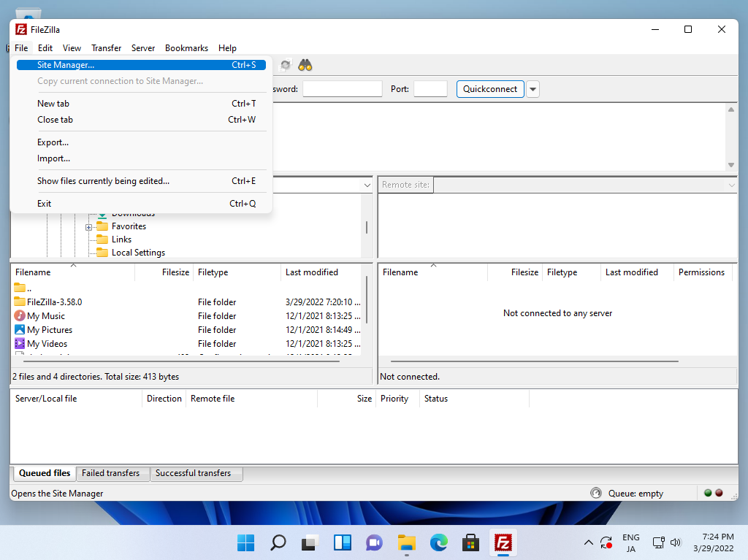Choose Site Manager from the File menu

pos(66,65)
